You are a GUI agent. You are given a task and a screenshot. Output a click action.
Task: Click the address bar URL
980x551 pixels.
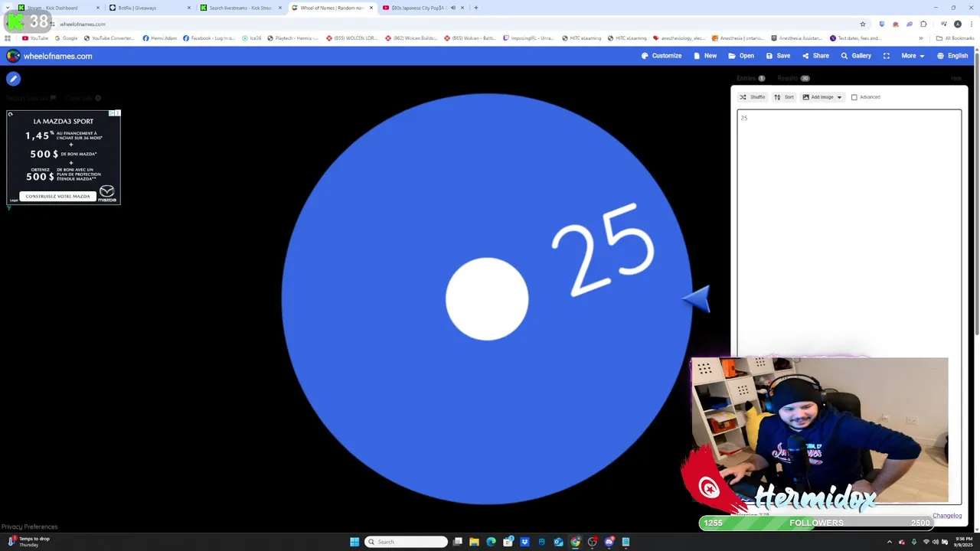pyautogui.click(x=83, y=24)
